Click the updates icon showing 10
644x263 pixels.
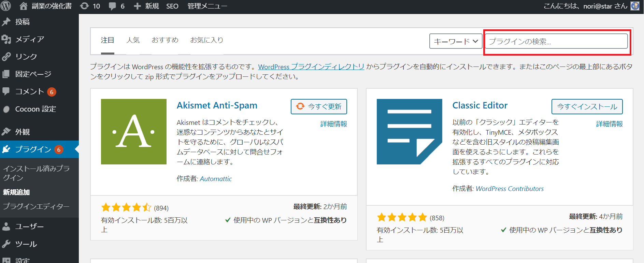tap(84, 6)
